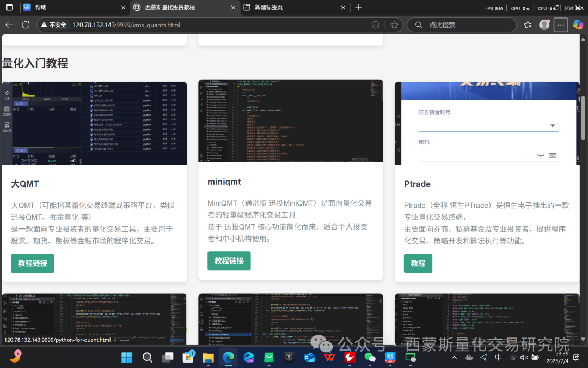Open the browser profile avatar
588x368 pixels.
pyautogui.click(x=544, y=25)
